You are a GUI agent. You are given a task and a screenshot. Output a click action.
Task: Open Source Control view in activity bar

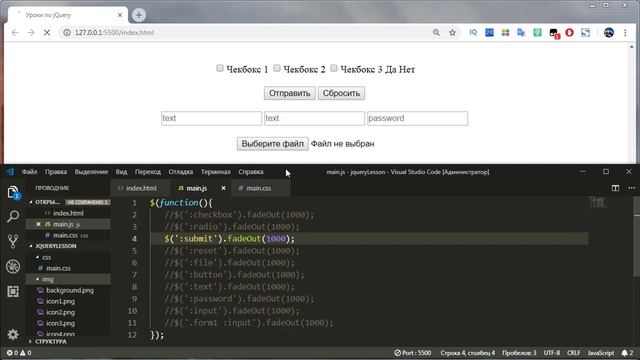(x=13, y=241)
